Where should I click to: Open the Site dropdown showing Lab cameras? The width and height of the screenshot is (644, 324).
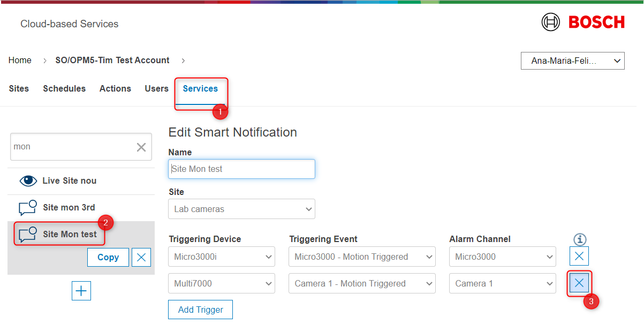click(x=241, y=209)
